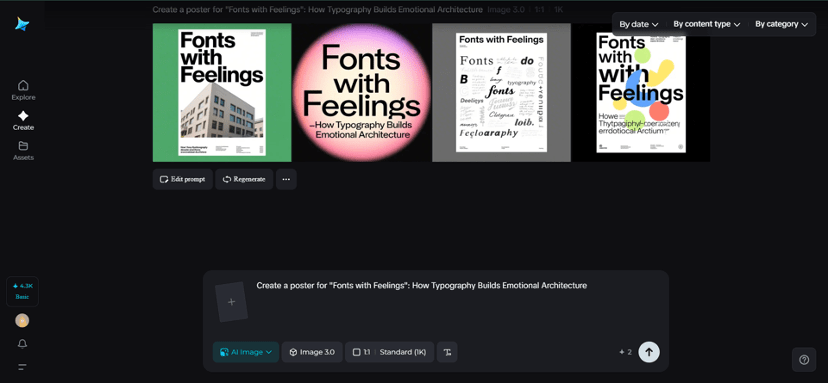Submit the prompt with the arrow button
This screenshot has width=828, height=384.
pyautogui.click(x=649, y=352)
